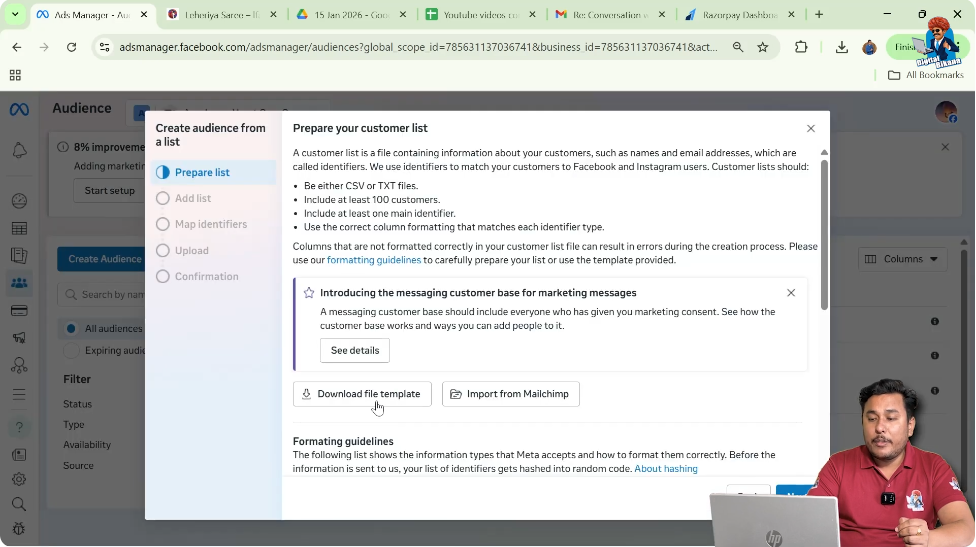976x547 pixels.
Task: Bookmark this page with star icon
Action: [762, 47]
